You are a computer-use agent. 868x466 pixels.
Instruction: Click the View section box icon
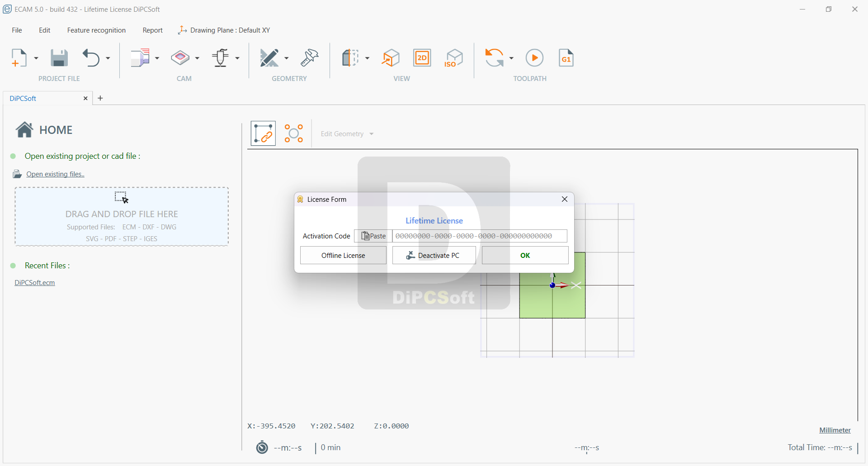pyautogui.click(x=350, y=58)
